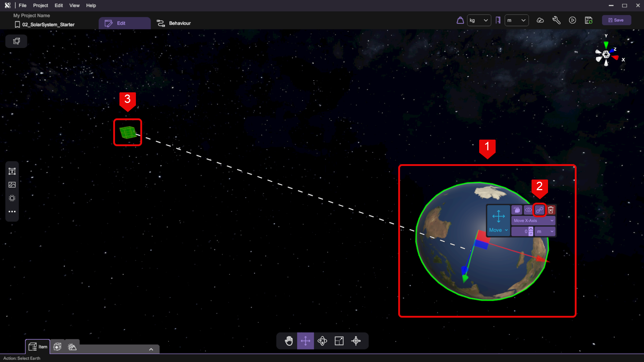Open the Help menu

[91, 5]
